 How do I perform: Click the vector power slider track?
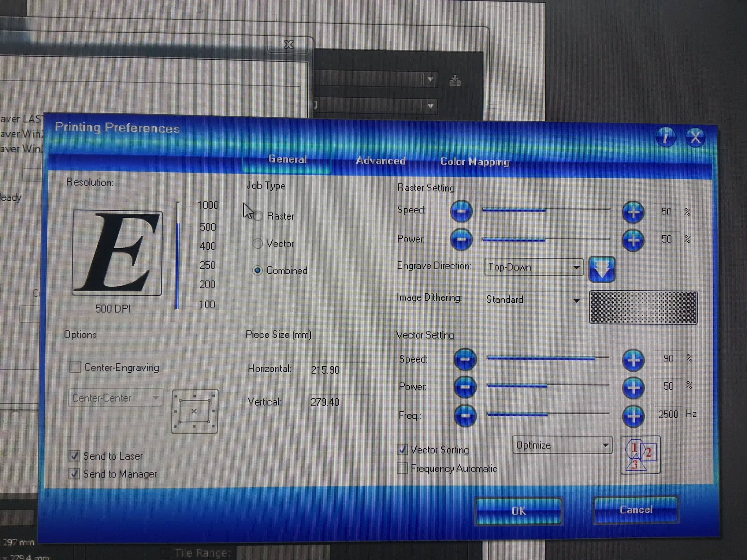[x=548, y=386]
